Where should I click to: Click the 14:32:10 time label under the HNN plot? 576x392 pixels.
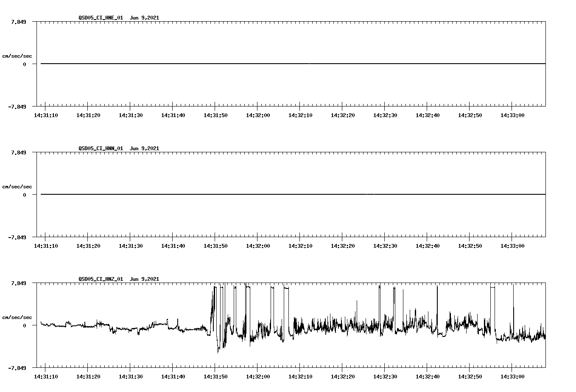click(x=300, y=246)
